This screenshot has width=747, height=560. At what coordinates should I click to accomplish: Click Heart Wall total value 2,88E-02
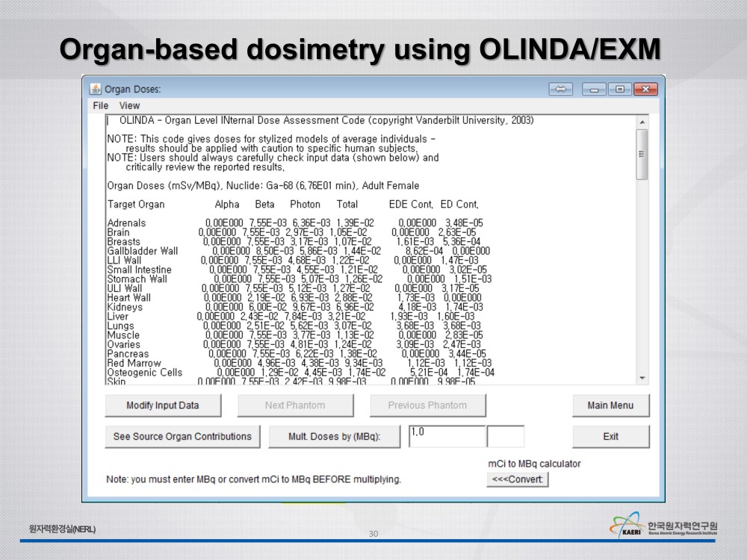pyautogui.click(x=353, y=298)
